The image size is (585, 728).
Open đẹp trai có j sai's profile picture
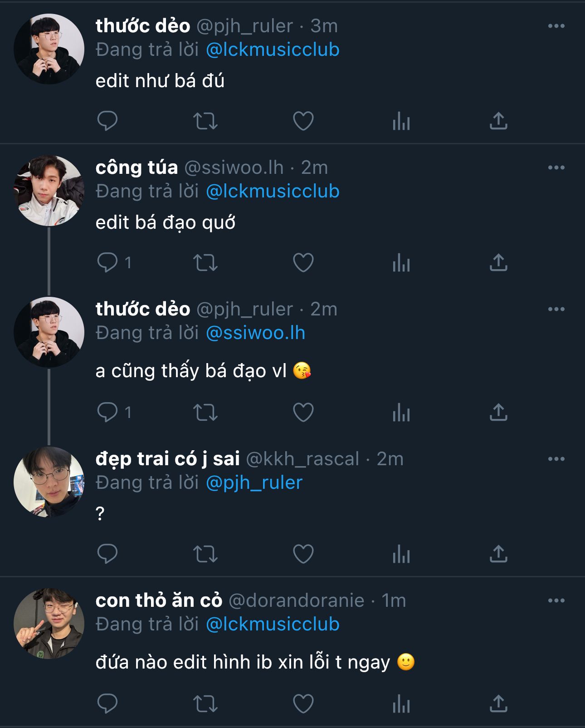point(49,482)
